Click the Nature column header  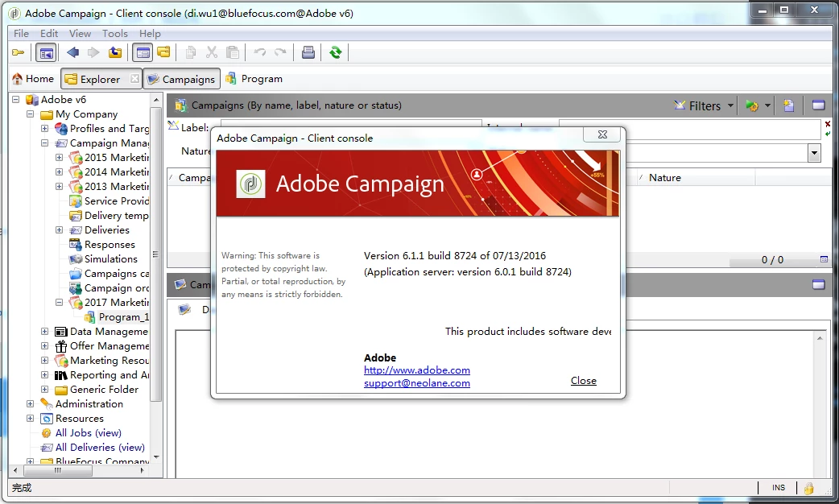point(696,178)
